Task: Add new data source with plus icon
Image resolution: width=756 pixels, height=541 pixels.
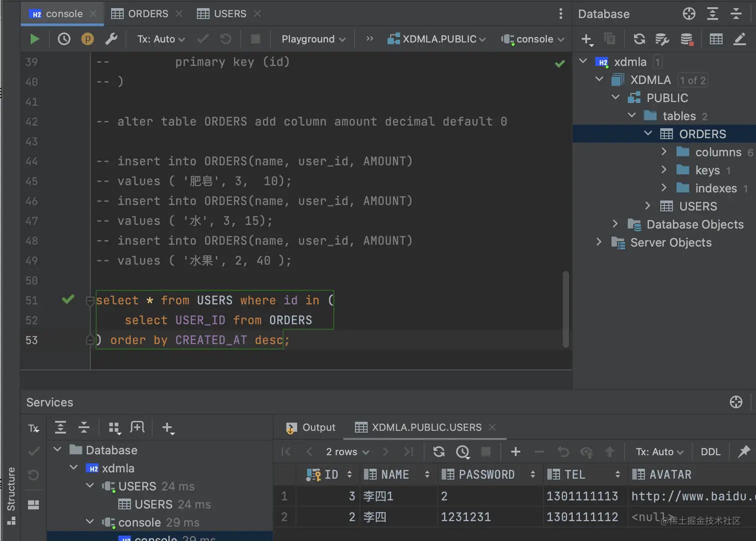Action: click(x=587, y=39)
